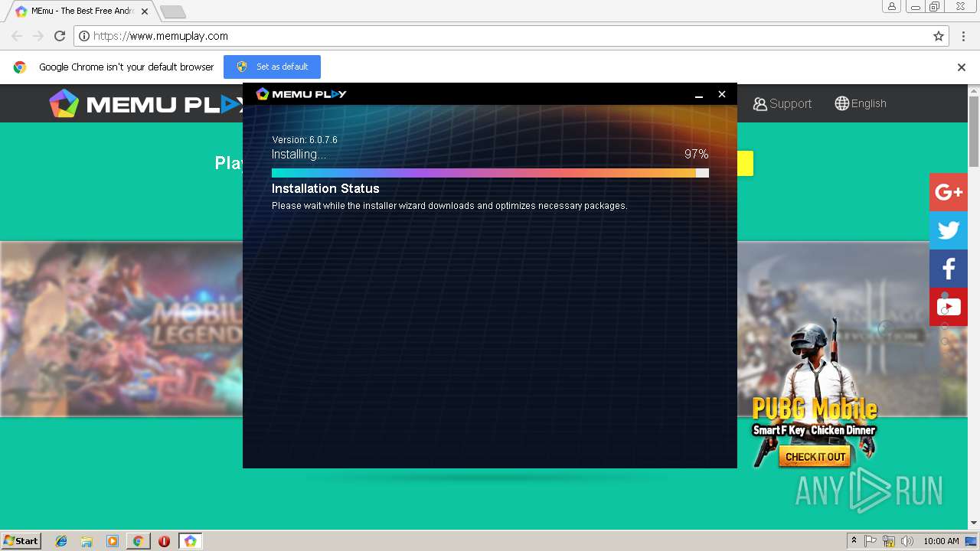This screenshot has width=980, height=551.
Task: Open the Support link on website header
Action: [782, 103]
